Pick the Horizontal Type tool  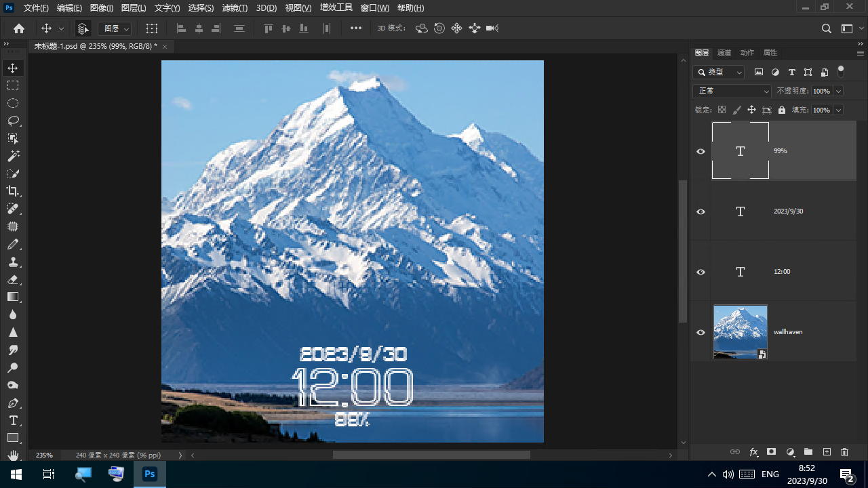[x=13, y=420]
